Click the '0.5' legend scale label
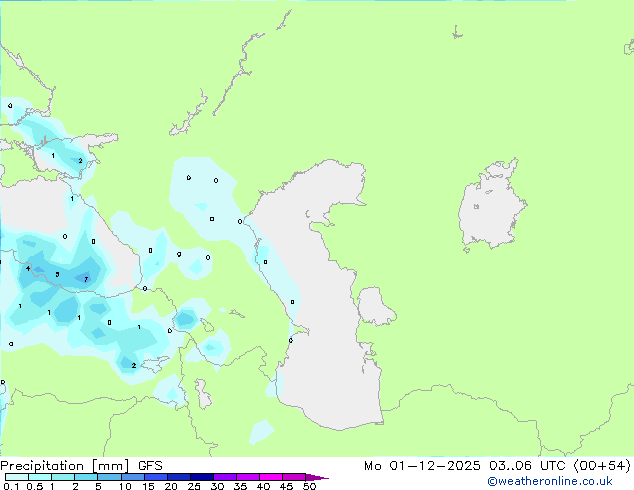This screenshot has width=634, height=490. pyautogui.click(x=35, y=486)
